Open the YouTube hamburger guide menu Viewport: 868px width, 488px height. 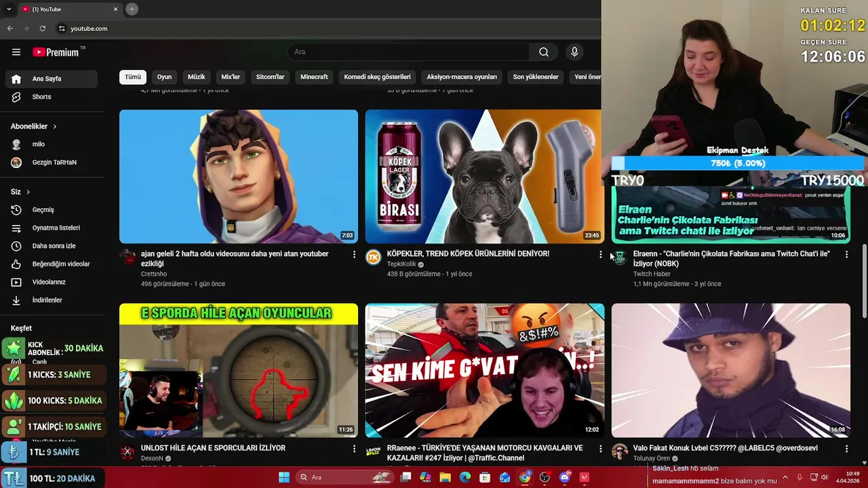click(16, 52)
